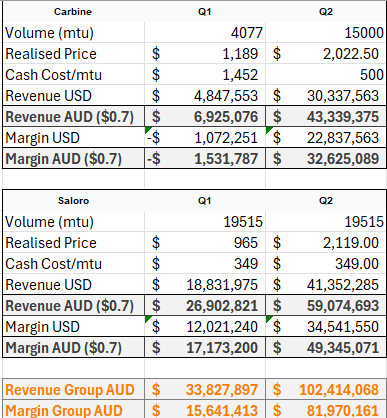Click the 2,119.00 realised price cell
The height and width of the screenshot is (418, 387).
click(x=326, y=243)
